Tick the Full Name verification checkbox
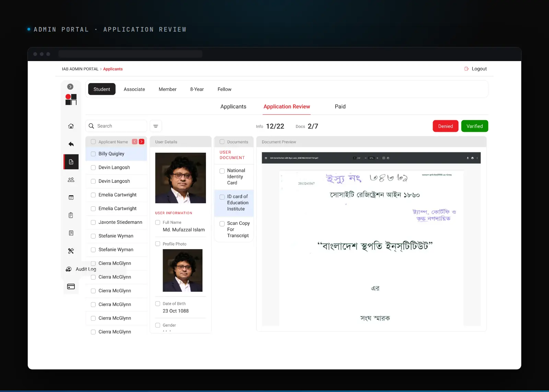This screenshot has width=549, height=392. tap(158, 222)
